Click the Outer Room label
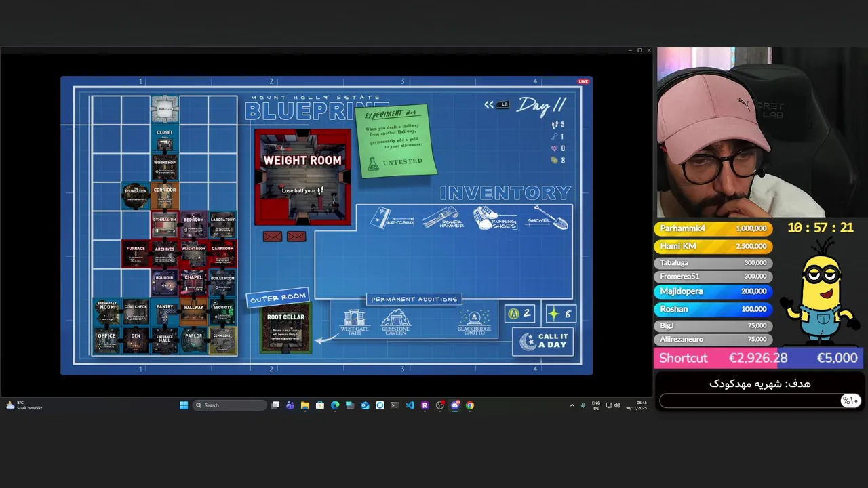The width and height of the screenshot is (868, 488). coord(278,298)
